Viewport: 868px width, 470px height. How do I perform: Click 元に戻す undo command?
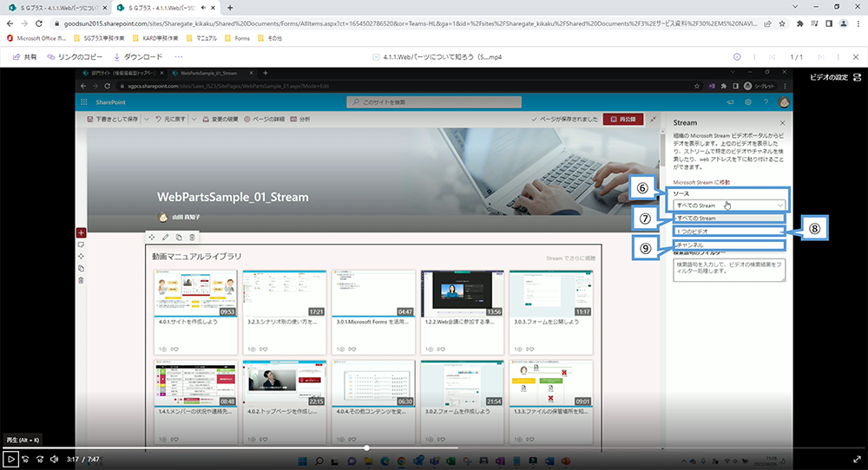pos(170,119)
